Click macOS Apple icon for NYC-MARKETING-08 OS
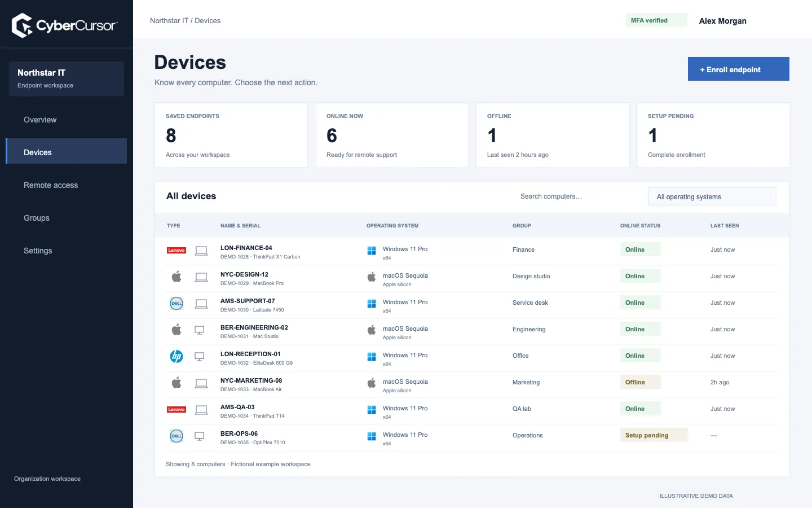This screenshot has height=508, width=812. click(x=372, y=383)
